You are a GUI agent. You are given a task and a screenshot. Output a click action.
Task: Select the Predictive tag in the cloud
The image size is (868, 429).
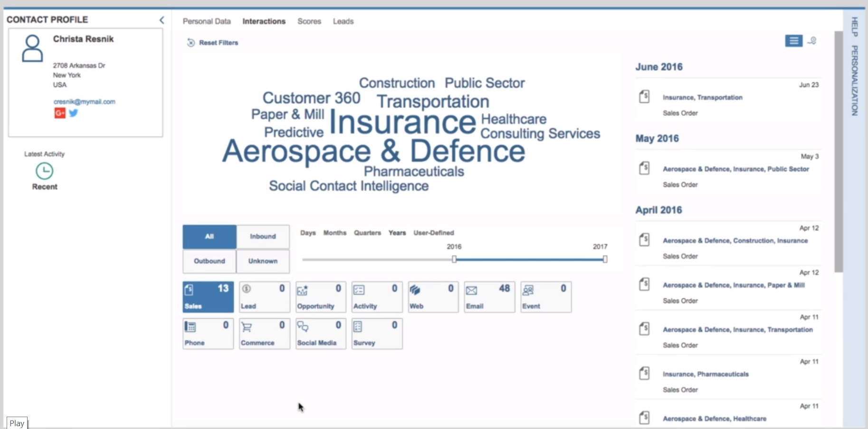point(294,132)
